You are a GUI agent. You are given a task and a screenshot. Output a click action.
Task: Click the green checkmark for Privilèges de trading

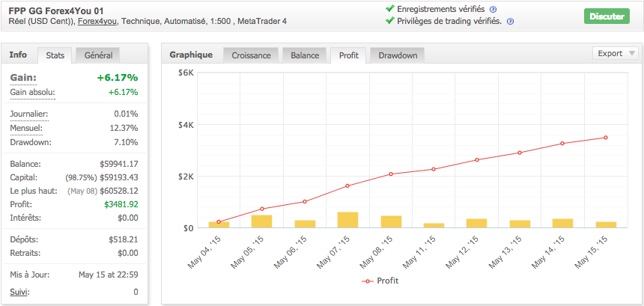point(389,21)
